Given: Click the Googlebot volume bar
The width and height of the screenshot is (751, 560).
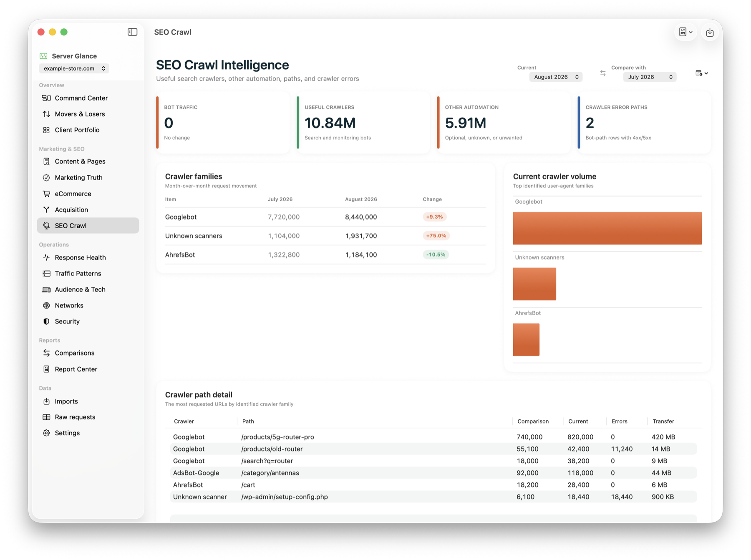Looking at the screenshot, I should 607,228.
